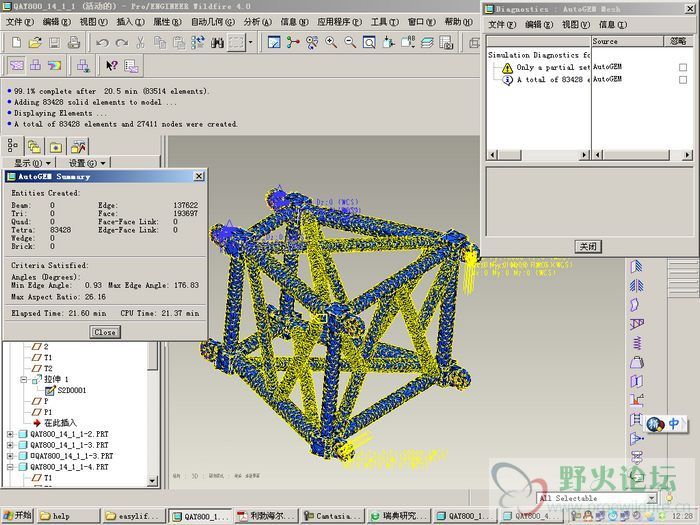Viewport: 700px width, 525px height.
Task: Select datum plane P1 in tree
Action: point(42,412)
